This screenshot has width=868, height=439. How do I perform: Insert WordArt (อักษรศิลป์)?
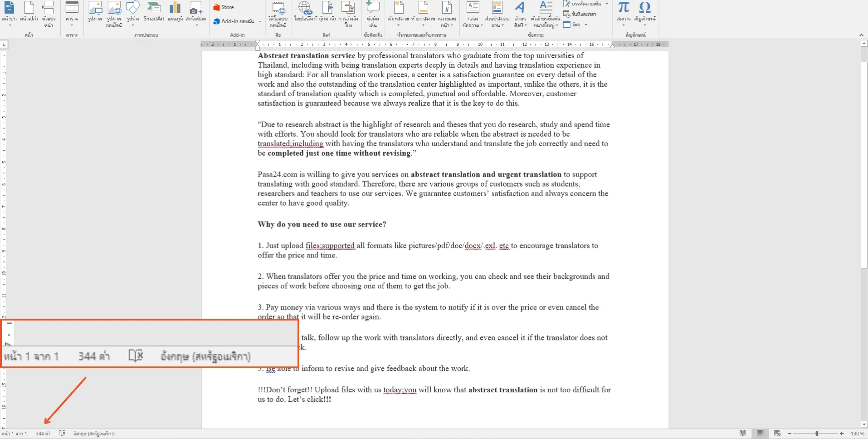pyautogui.click(x=520, y=14)
